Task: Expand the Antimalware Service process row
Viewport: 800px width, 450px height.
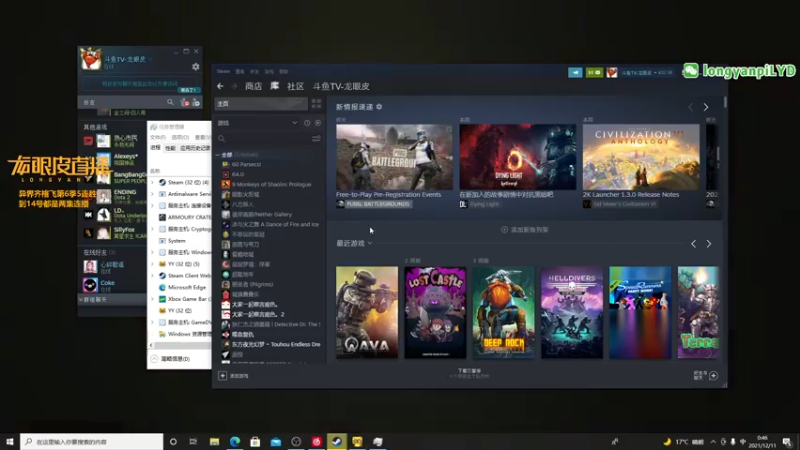Action: point(152,194)
